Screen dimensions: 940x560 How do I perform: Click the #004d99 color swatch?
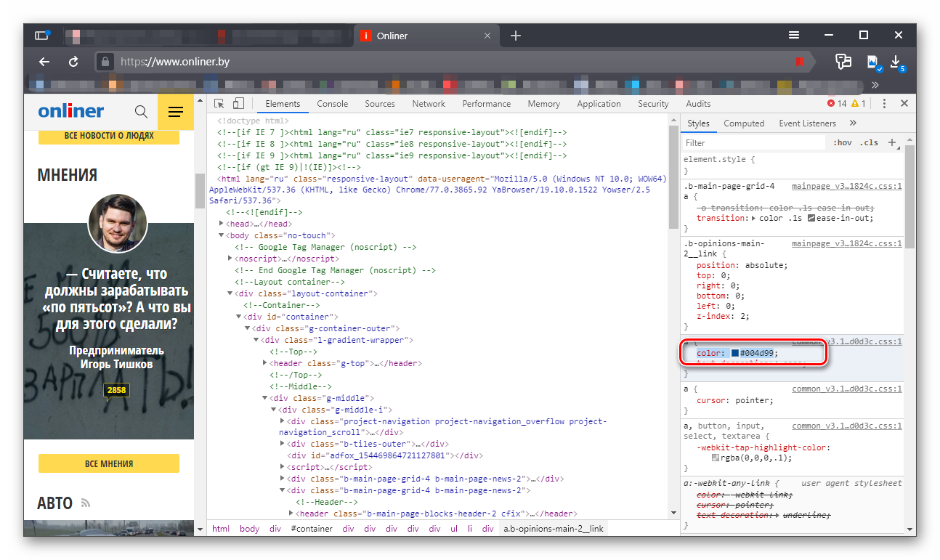(734, 353)
